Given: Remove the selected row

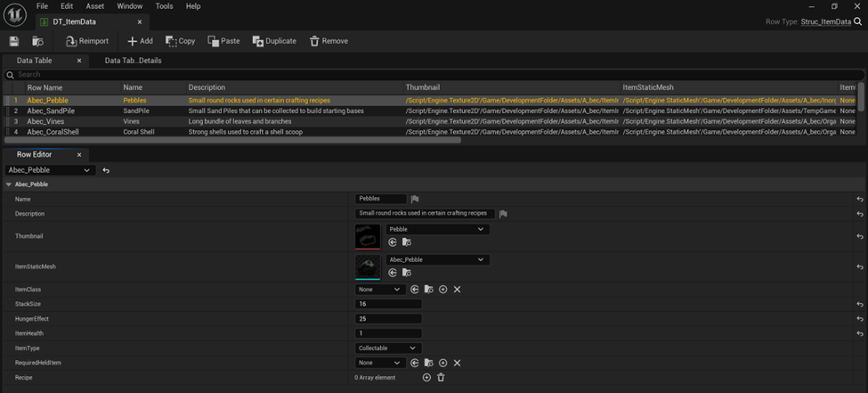Looking at the screenshot, I should click(328, 41).
